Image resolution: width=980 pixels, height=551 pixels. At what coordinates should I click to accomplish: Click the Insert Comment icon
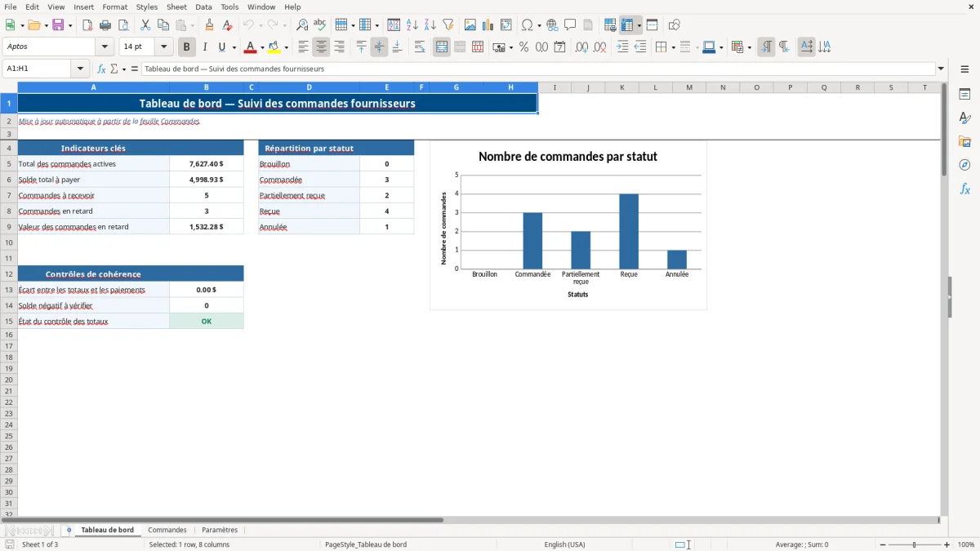point(570,25)
